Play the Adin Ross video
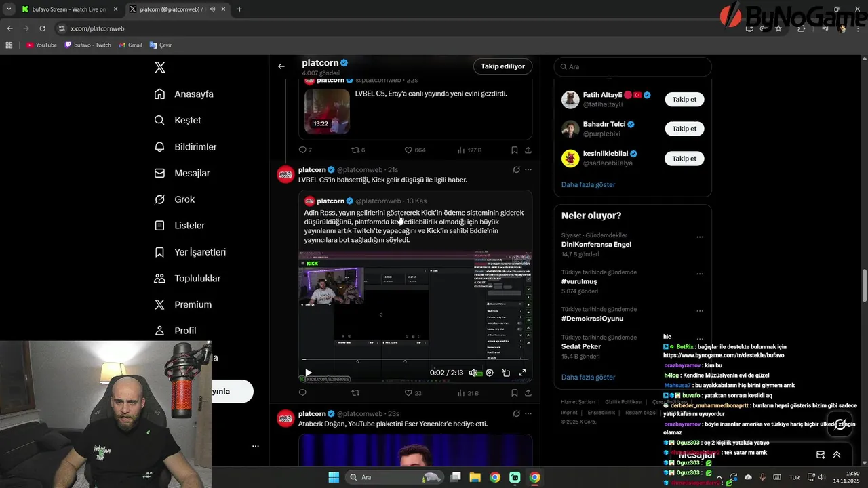 click(309, 373)
